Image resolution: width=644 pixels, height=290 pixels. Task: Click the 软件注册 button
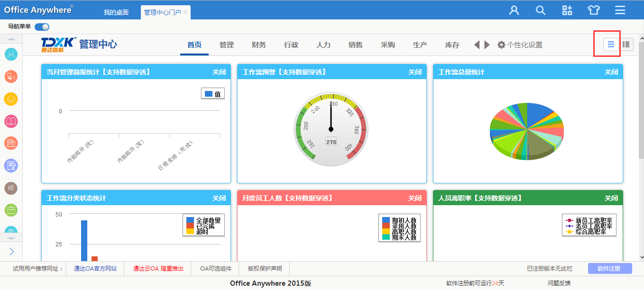pos(610,269)
